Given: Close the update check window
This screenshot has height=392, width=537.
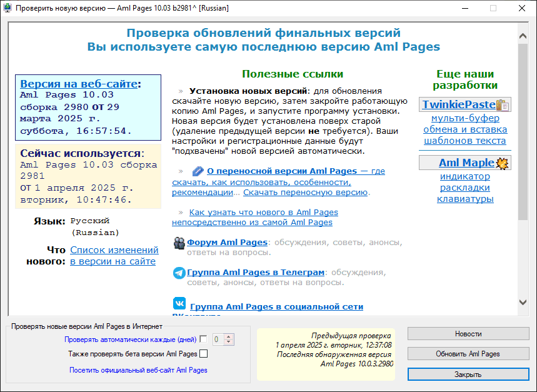Looking at the screenshot, I should pos(522,8).
